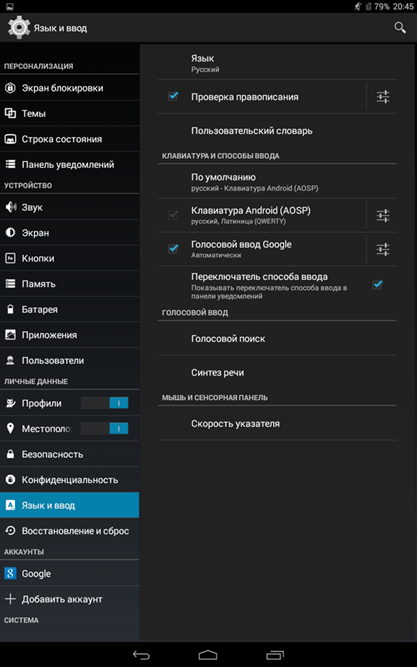Choose default keyboard under По умолчанию
Viewport: 417px width, 667px height.
tap(277, 182)
